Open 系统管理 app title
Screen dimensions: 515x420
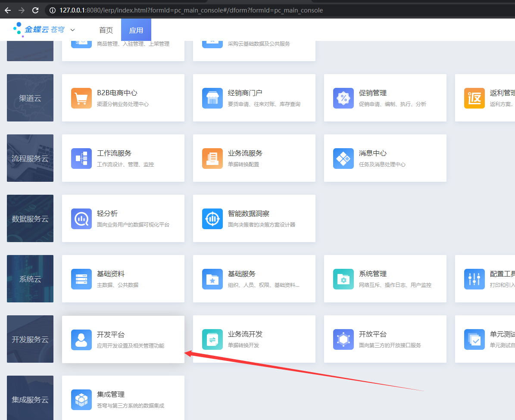(373, 274)
